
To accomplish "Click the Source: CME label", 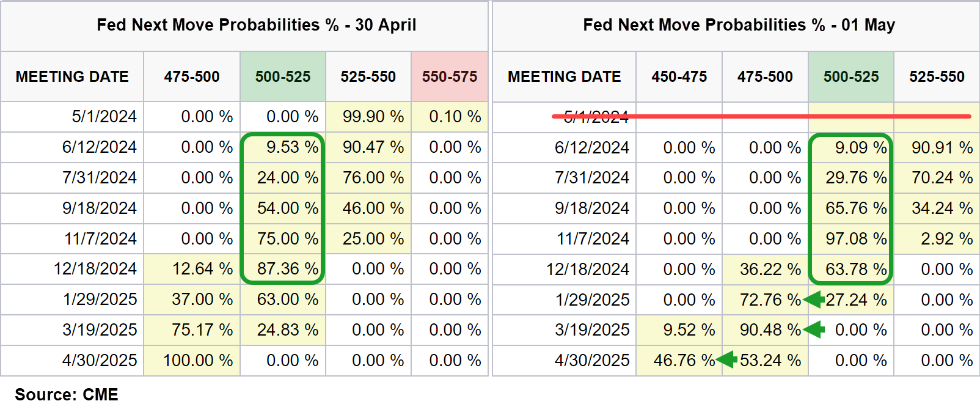I will point(67,395).
